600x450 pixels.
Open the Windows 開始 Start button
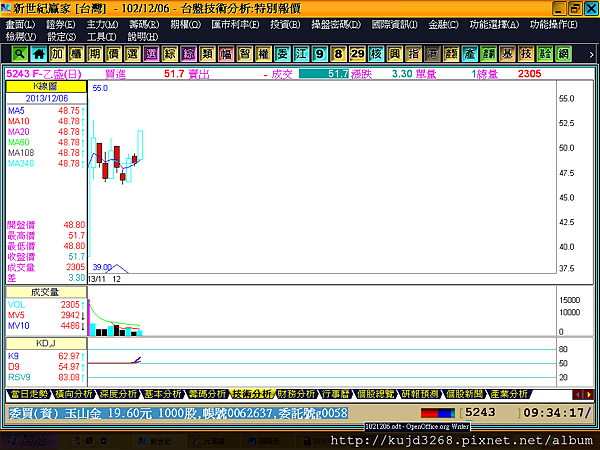click(x=28, y=441)
